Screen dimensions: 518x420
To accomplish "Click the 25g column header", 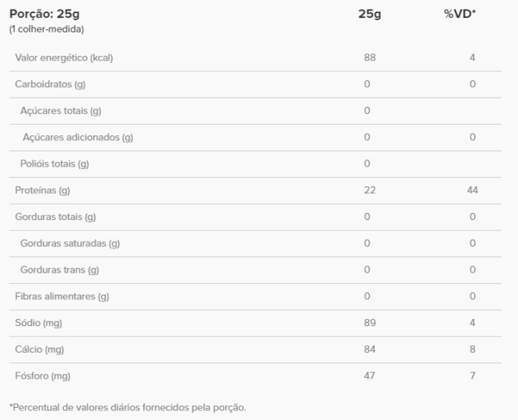I will pyautogui.click(x=370, y=14).
